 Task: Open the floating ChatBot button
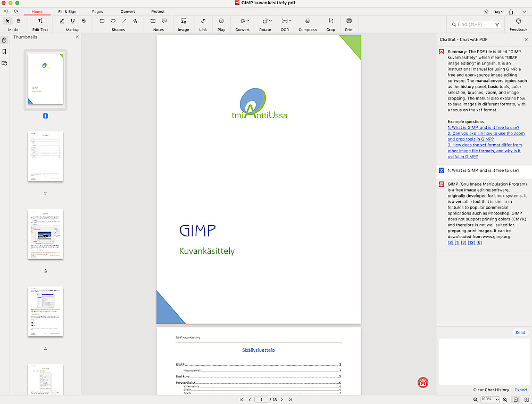pyautogui.click(x=423, y=382)
